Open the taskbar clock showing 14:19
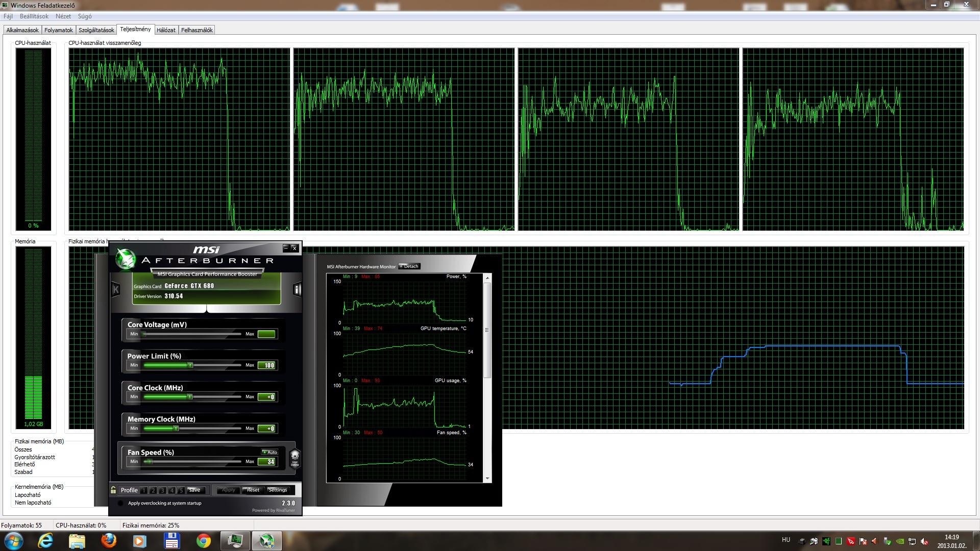The image size is (980, 551). [x=951, y=541]
